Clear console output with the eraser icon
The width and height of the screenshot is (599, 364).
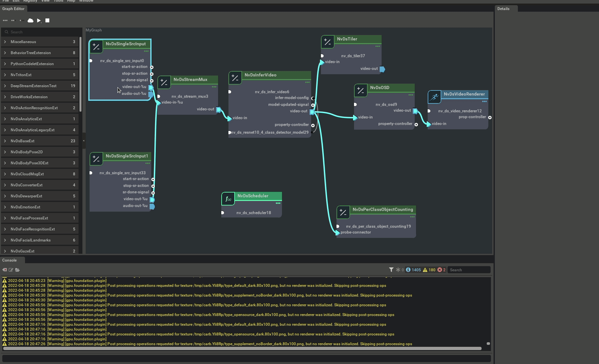pos(5,270)
